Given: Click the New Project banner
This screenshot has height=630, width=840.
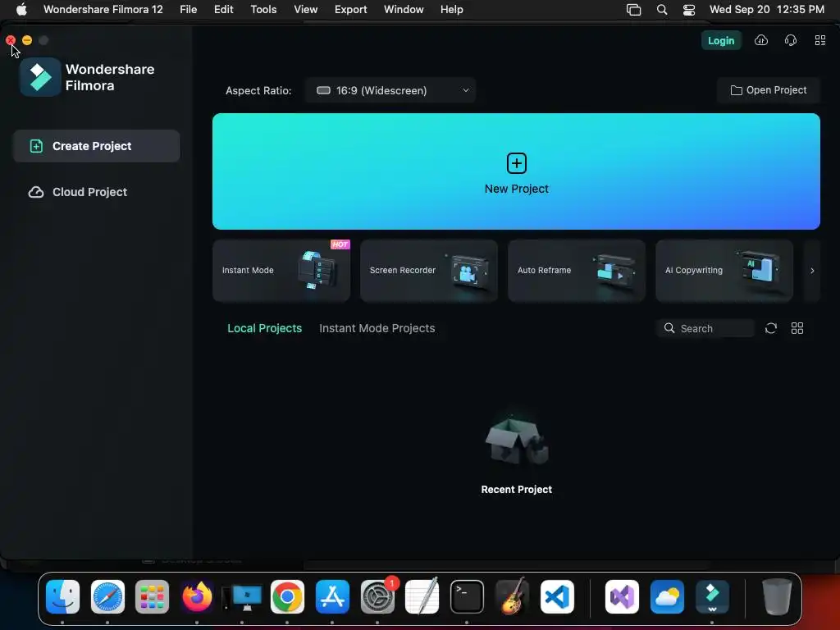Looking at the screenshot, I should tap(516, 171).
